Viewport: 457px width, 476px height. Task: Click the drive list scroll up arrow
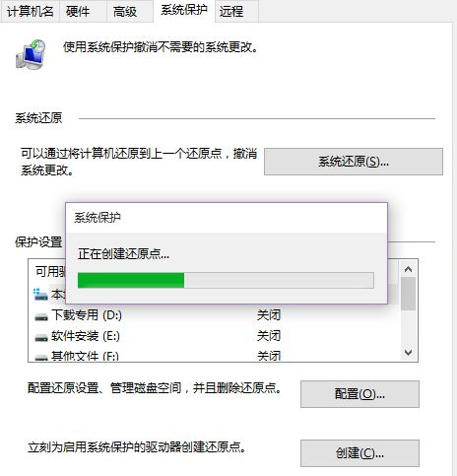coord(409,269)
